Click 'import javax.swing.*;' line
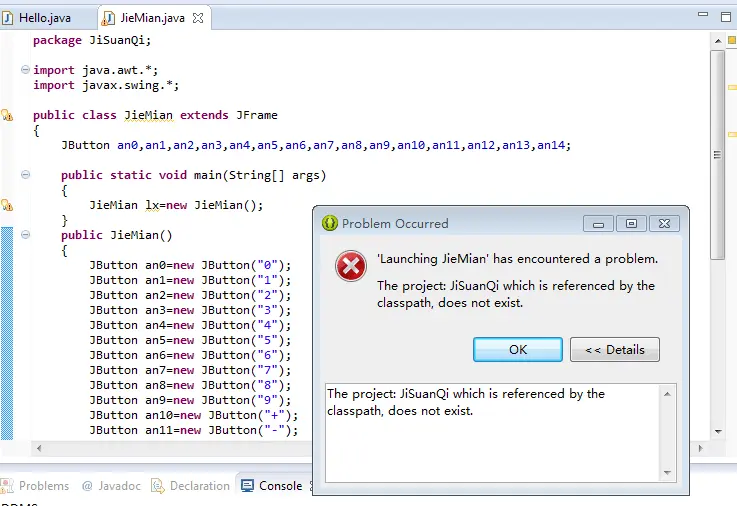Viewport: 737px width, 506px height. [106, 85]
